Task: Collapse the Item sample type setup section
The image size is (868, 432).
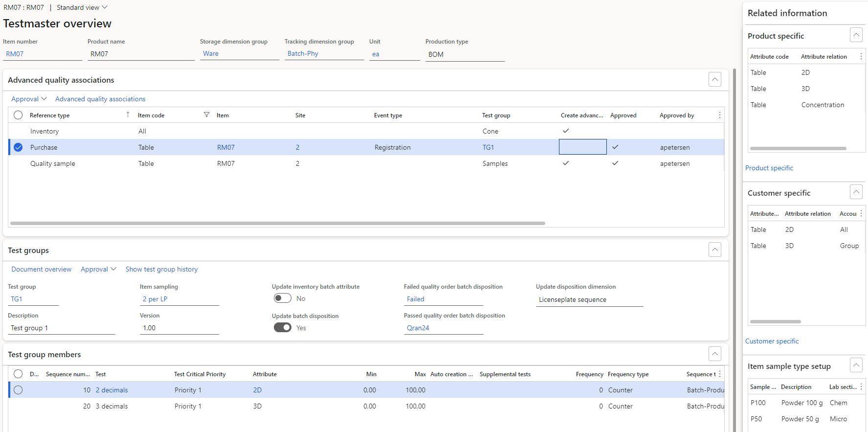Action: coord(856,365)
